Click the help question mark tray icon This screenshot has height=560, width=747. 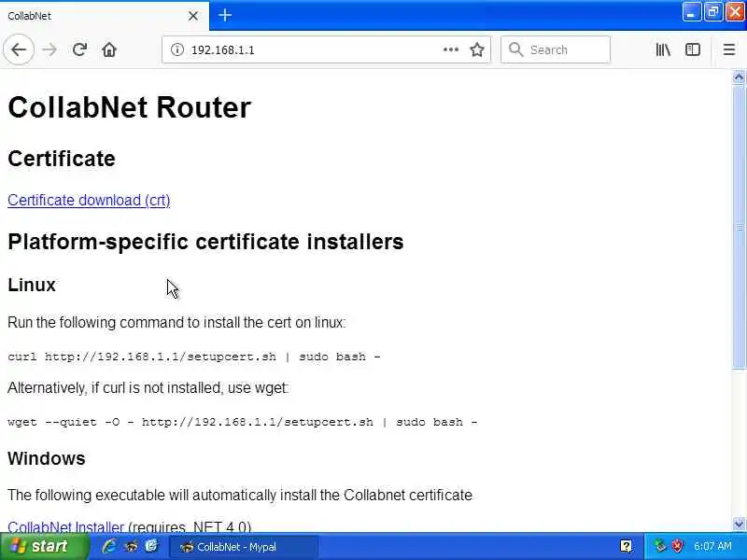point(626,546)
